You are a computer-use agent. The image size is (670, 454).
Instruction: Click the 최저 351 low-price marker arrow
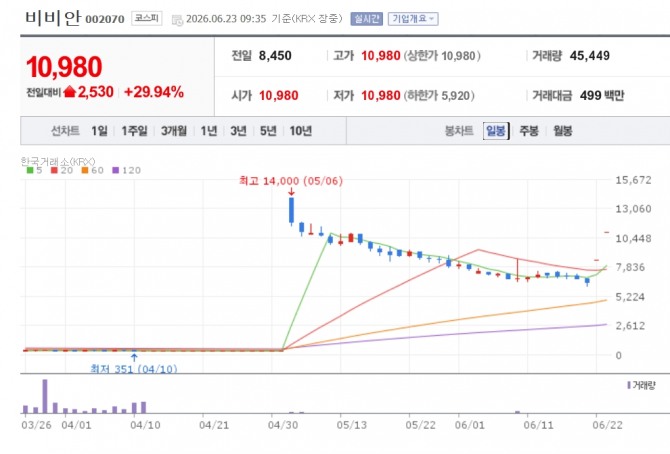134,357
